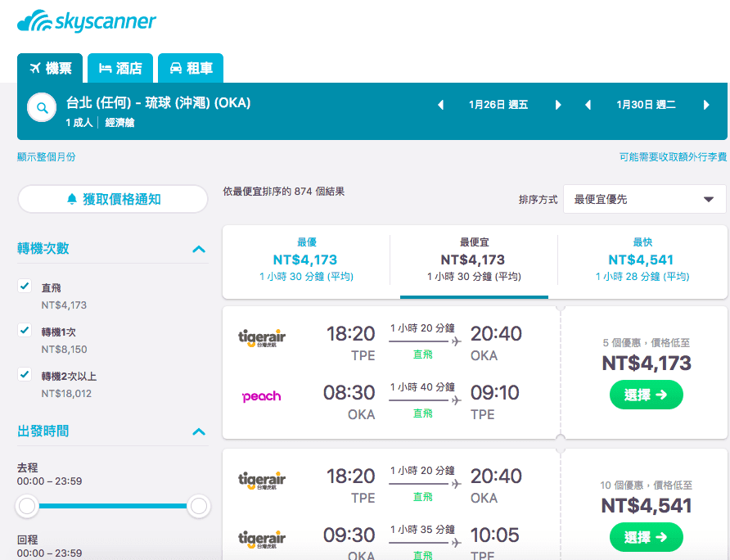
Task: Click the Skyscanner logo
Action: (87, 21)
